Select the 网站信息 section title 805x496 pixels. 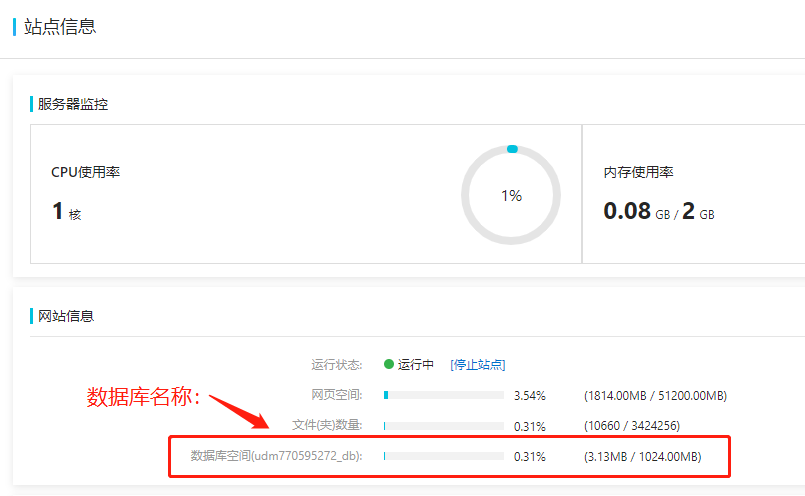coord(66,316)
